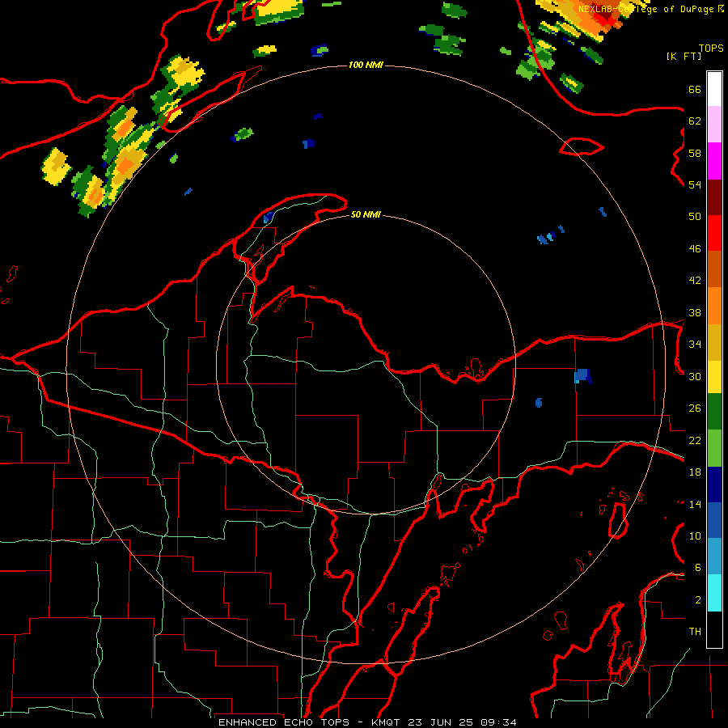Click the '6' legend value
Viewport: 728px width, 728px height.
tap(697, 567)
